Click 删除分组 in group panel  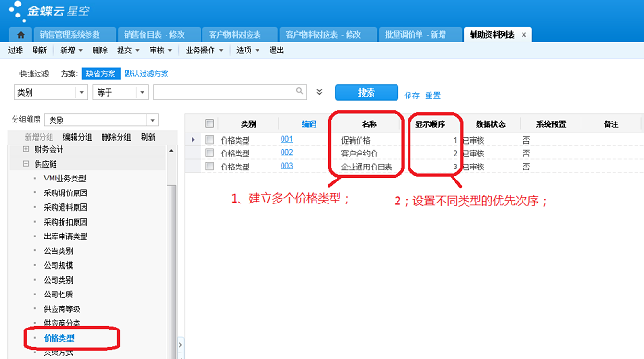[x=116, y=137]
